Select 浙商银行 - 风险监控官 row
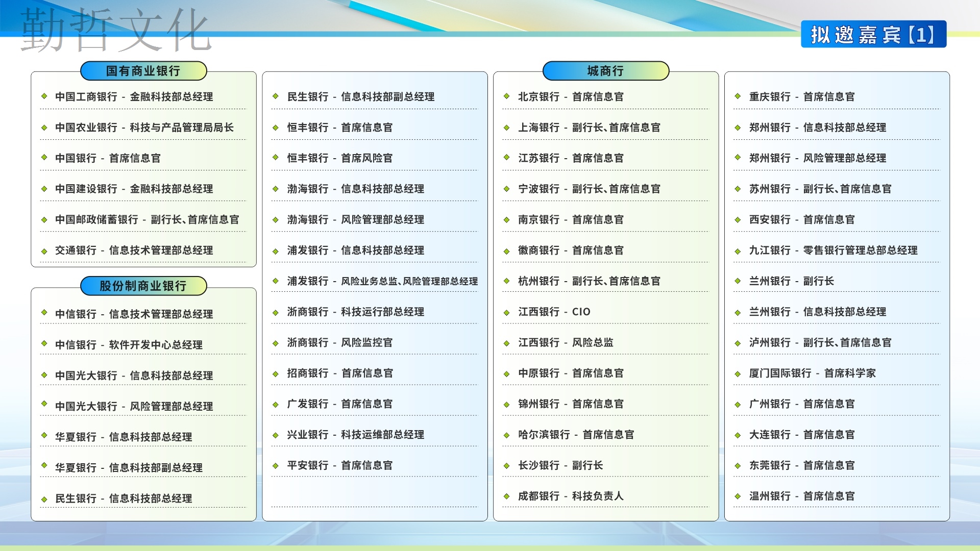Viewport: 980px width, 551px height. (x=375, y=342)
